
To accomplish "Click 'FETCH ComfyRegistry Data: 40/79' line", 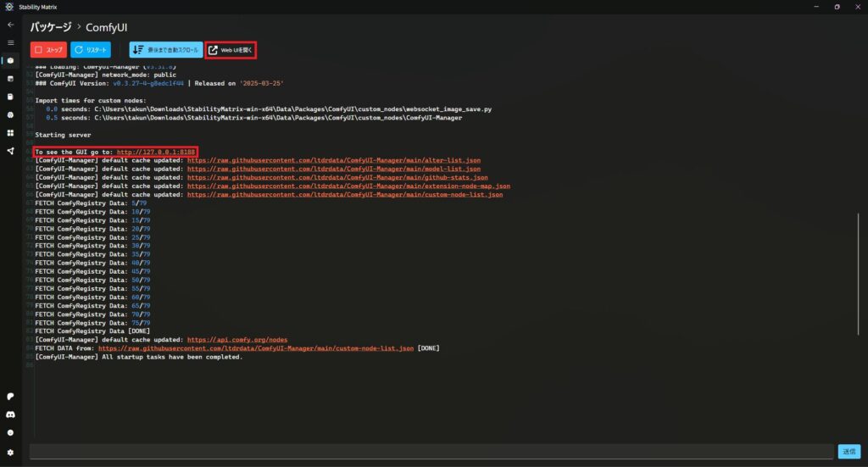I will coord(92,263).
